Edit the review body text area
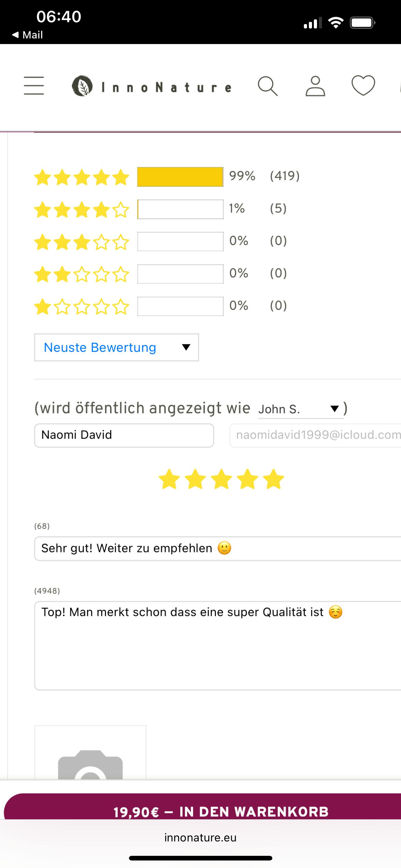The height and width of the screenshot is (868, 401). (217, 645)
